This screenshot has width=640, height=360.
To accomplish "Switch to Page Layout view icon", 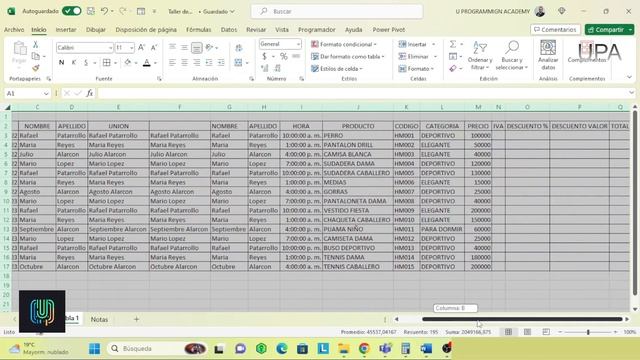I will click(527, 332).
